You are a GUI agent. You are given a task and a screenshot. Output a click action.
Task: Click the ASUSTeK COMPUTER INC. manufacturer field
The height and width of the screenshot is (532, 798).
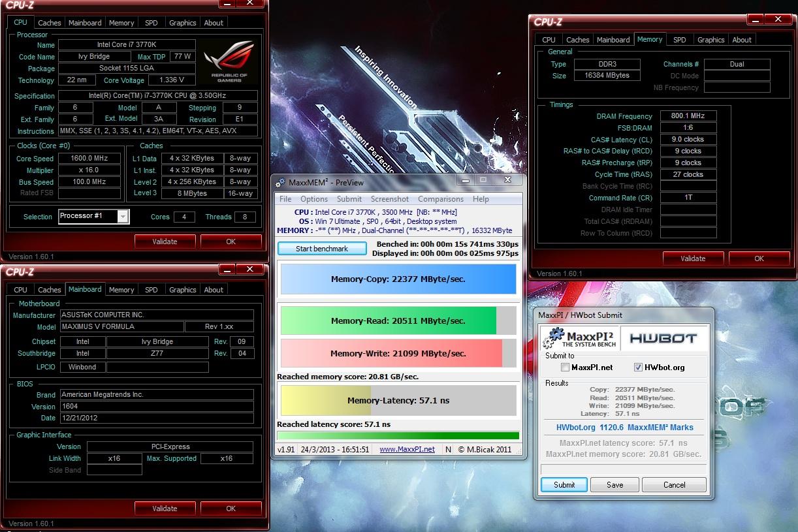tap(157, 315)
